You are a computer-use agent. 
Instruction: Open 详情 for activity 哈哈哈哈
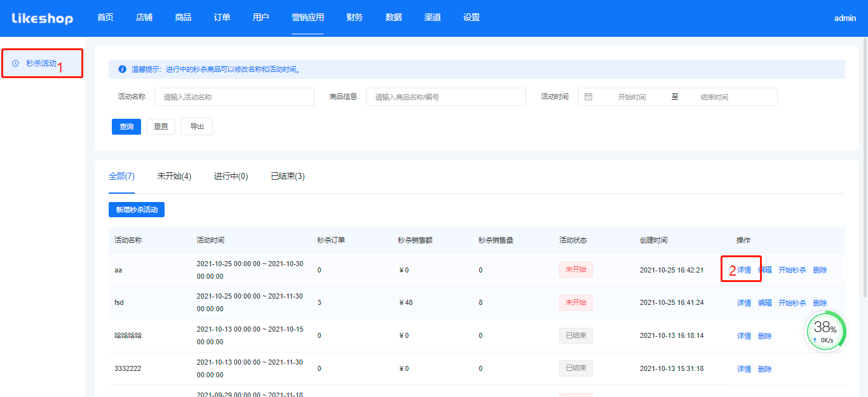click(x=744, y=336)
